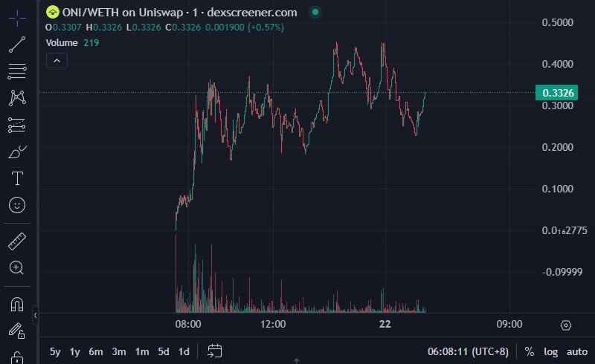
Task: Click the green market status dot
Action: coord(315,12)
